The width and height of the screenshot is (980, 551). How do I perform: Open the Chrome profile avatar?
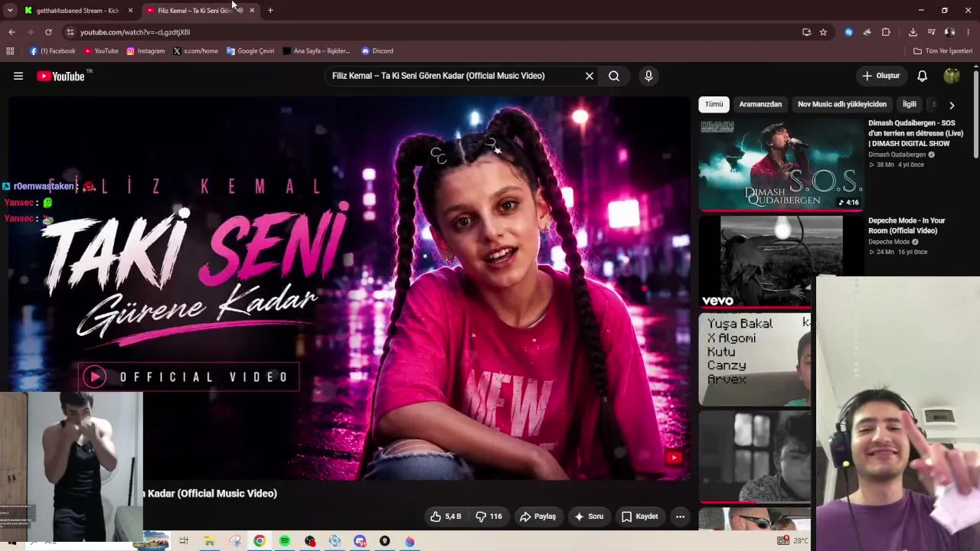949,32
